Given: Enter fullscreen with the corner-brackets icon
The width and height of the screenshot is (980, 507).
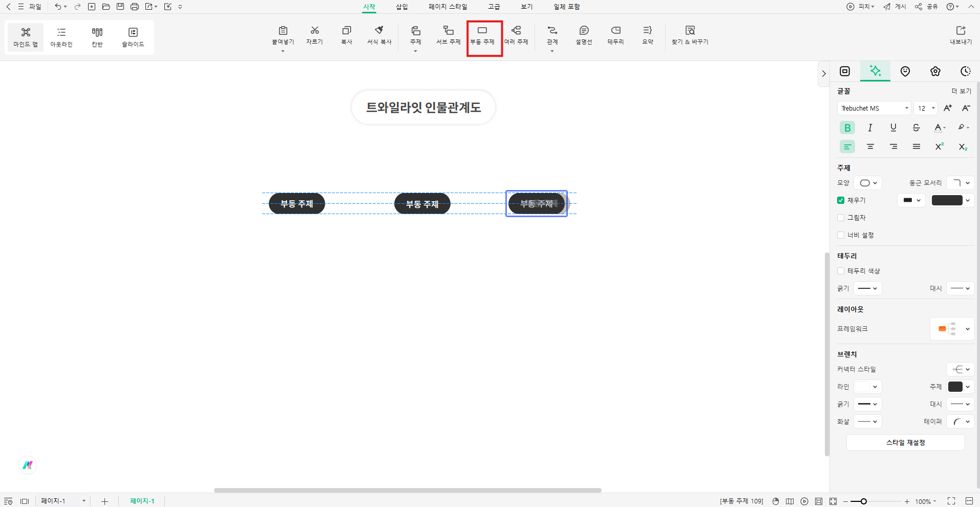Looking at the screenshot, I should [x=951, y=501].
